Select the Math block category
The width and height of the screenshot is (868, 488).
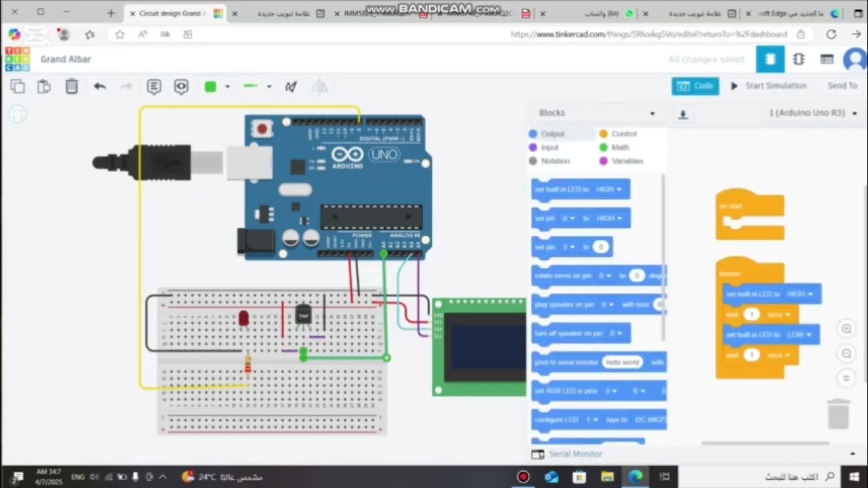pos(614,147)
